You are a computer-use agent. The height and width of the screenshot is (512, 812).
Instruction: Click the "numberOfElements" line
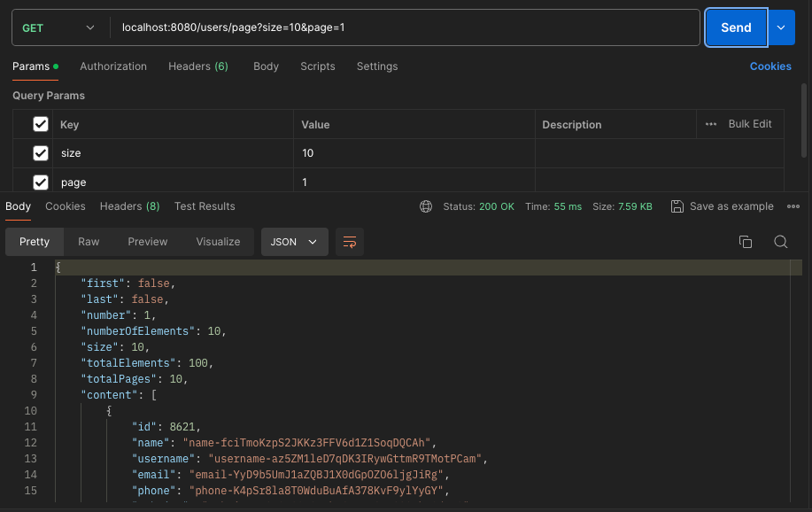click(153, 330)
